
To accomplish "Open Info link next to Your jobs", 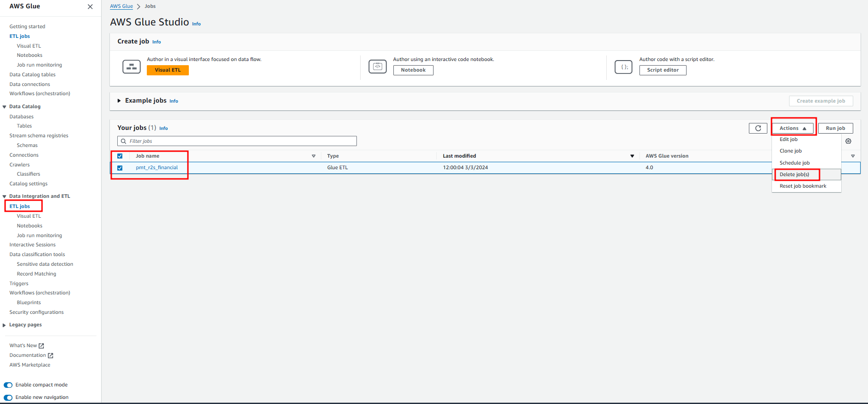I will (163, 129).
